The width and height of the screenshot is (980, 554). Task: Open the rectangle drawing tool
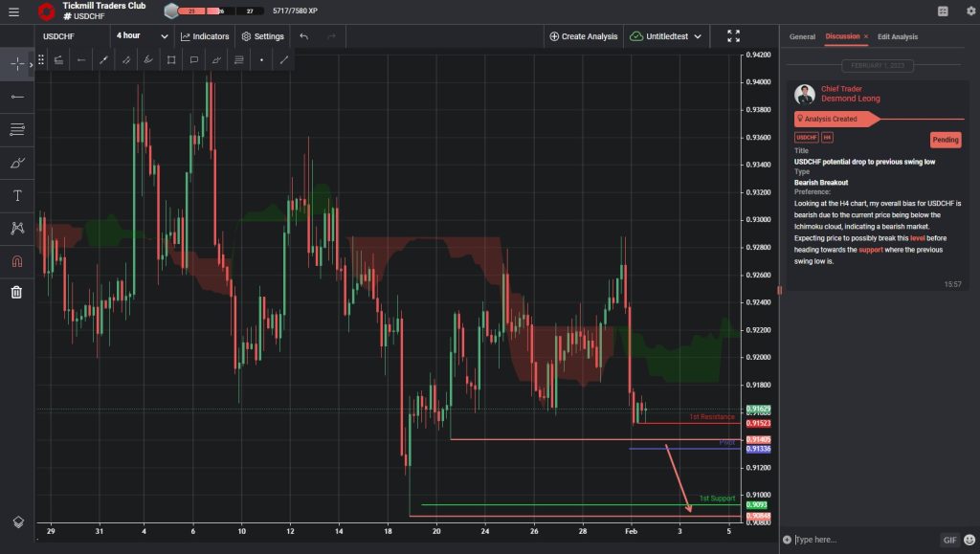click(x=171, y=59)
